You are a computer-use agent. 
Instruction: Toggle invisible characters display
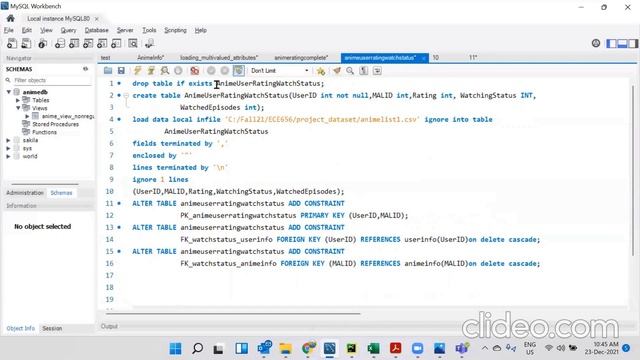pyautogui.click(x=364, y=71)
